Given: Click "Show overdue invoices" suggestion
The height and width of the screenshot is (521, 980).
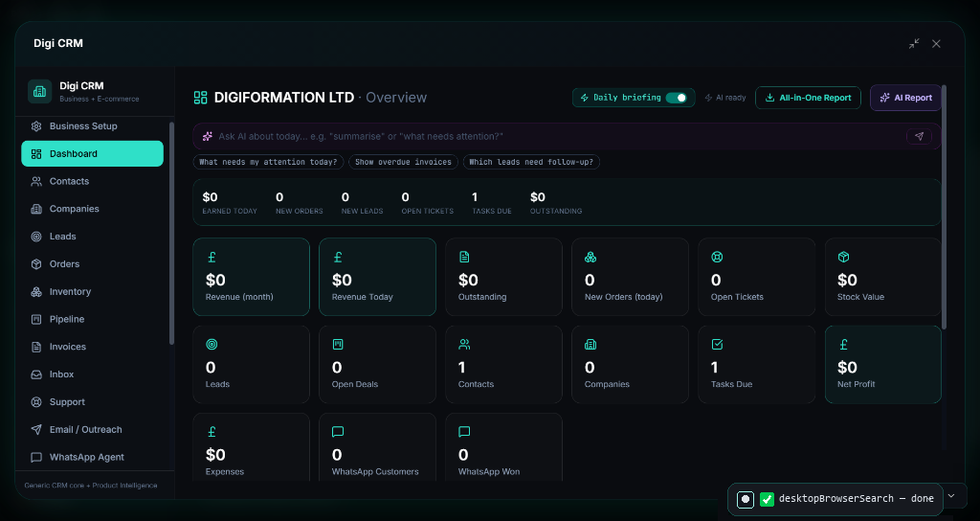Looking at the screenshot, I should point(403,162).
